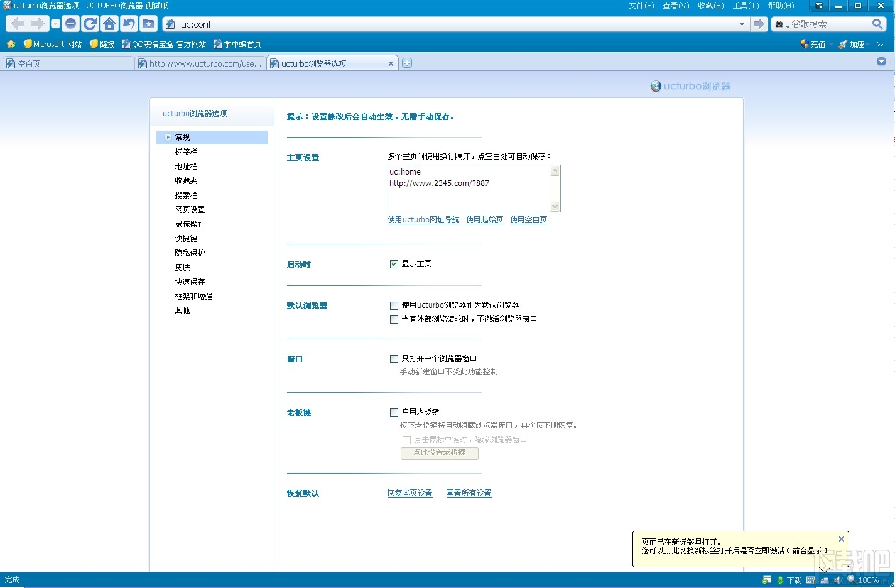Image resolution: width=895 pixels, height=588 pixels.
Task: Go forward with the Forward arrow
Action: click(x=38, y=24)
